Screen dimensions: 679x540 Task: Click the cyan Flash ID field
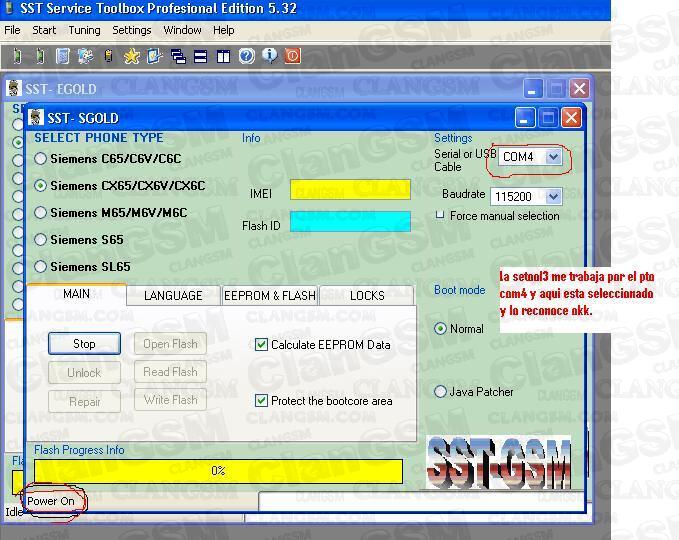tap(350, 221)
